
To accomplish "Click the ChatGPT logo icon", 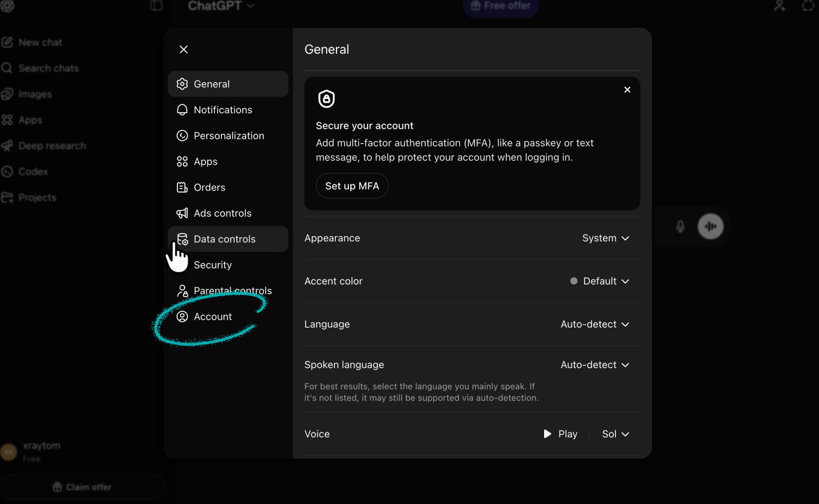I will 7,6.
